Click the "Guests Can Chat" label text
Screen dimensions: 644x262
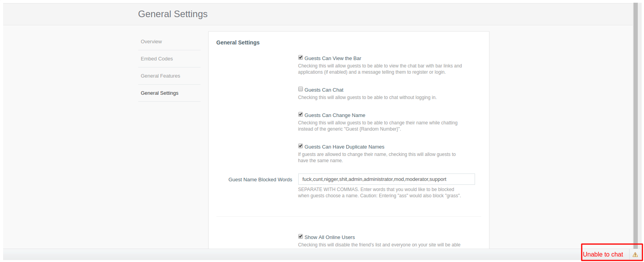324,90
